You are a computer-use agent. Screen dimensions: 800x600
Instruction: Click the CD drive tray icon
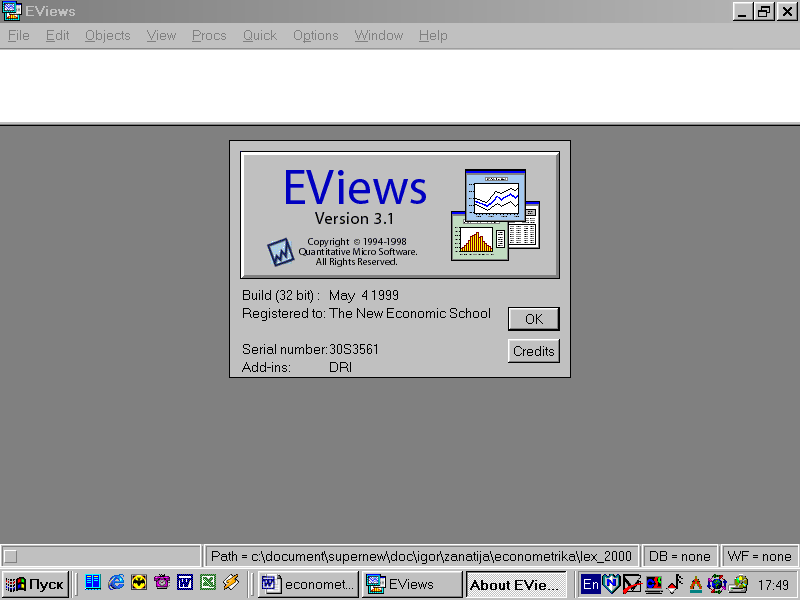[738, 584]
